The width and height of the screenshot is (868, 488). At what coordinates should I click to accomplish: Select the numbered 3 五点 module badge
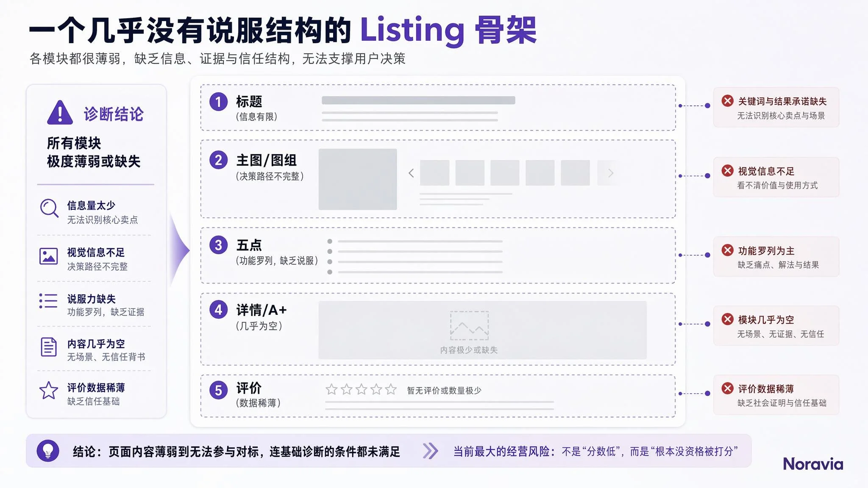pos(219,245)
